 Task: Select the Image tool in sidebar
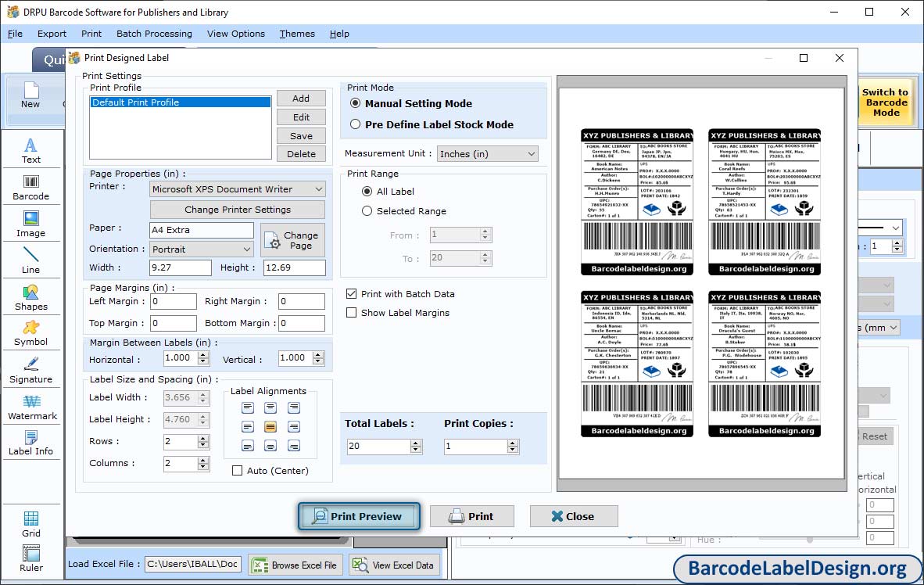[x=30, y=224]
